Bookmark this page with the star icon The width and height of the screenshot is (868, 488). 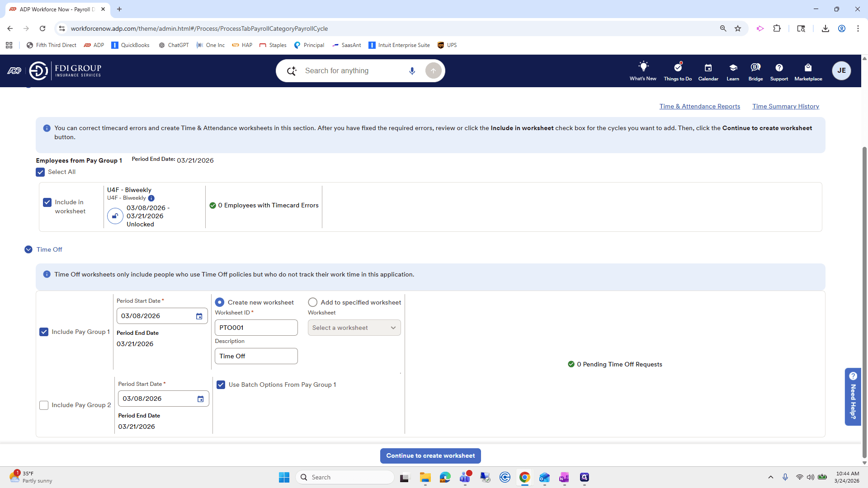pos(738,28)
